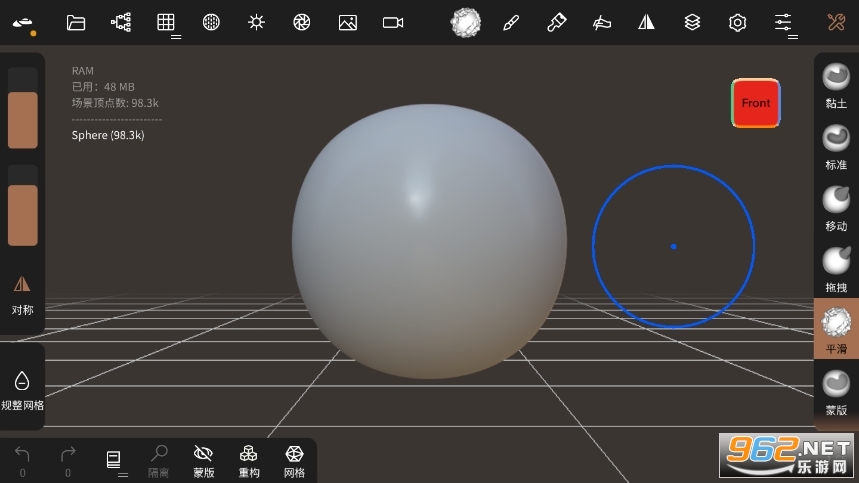
Task: Expand the history panel in bottom bar
Action: [x=115, y=461]
